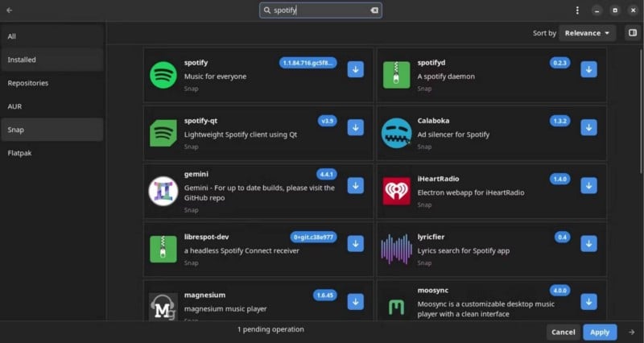Click the gemini app icon

(x=163, y=191)
